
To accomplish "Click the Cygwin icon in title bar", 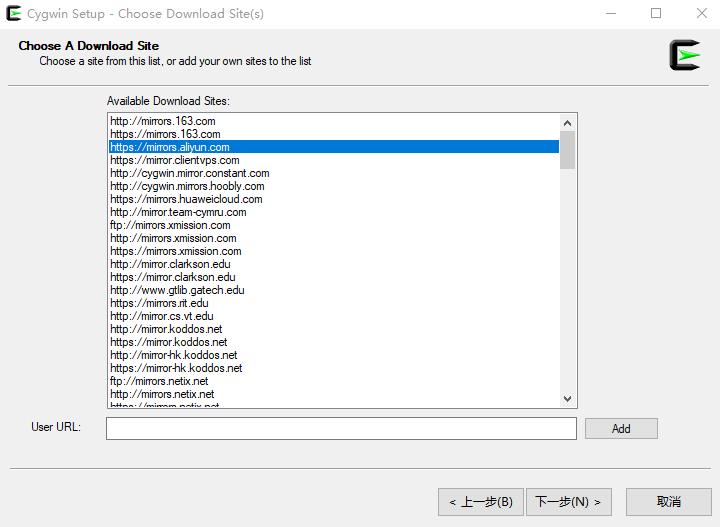I will pos(14,13).
